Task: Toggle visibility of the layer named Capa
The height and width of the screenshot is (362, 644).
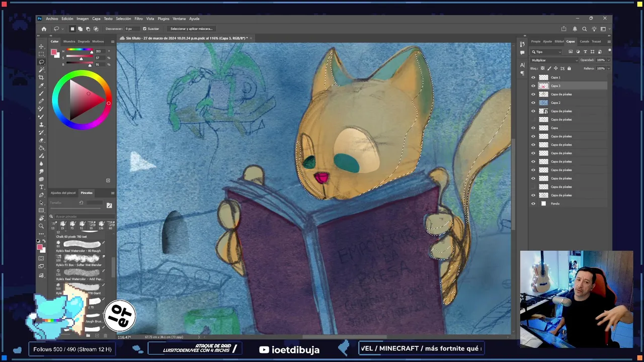Action: [533, 128]
